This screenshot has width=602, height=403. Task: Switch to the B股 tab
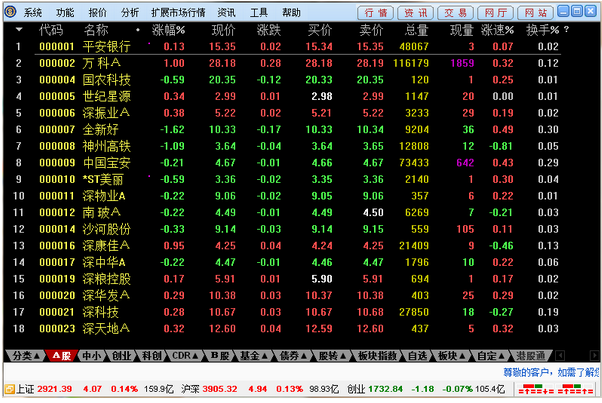point(220,356)
